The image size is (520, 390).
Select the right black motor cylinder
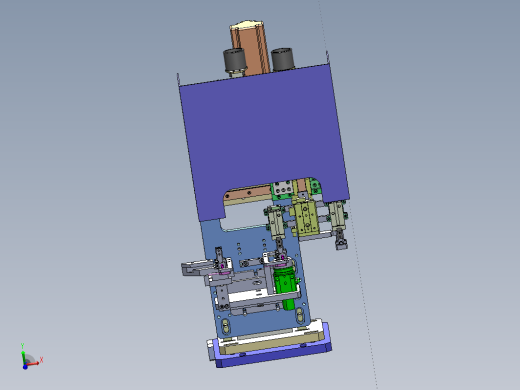click(x=282, y=59)
